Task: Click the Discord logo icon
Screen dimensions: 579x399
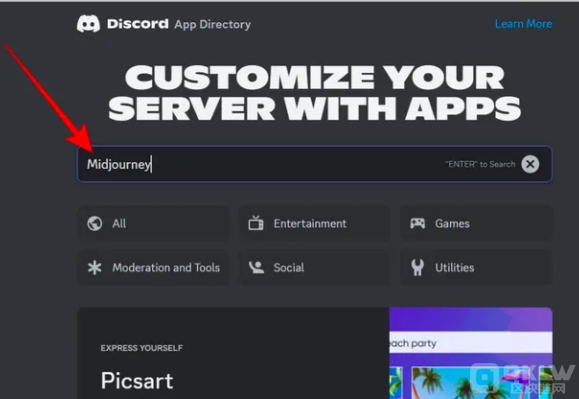Action: tap(88, 24)
